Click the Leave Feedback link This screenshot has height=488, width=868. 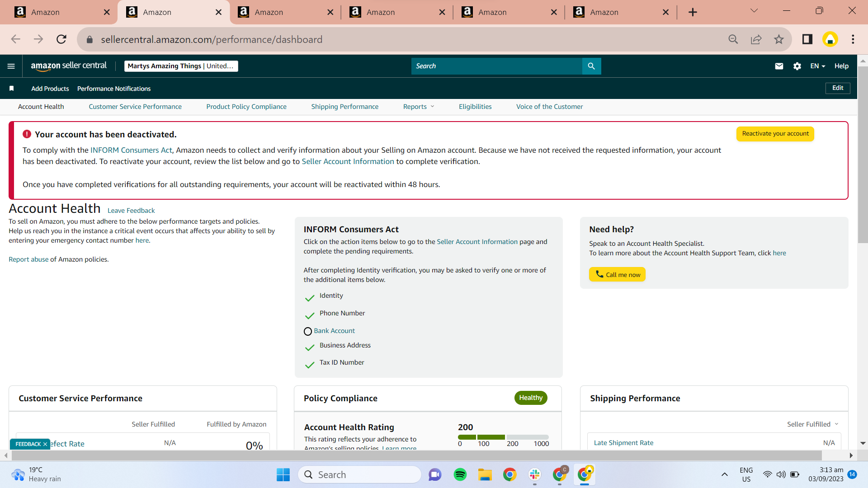(131, 211)
